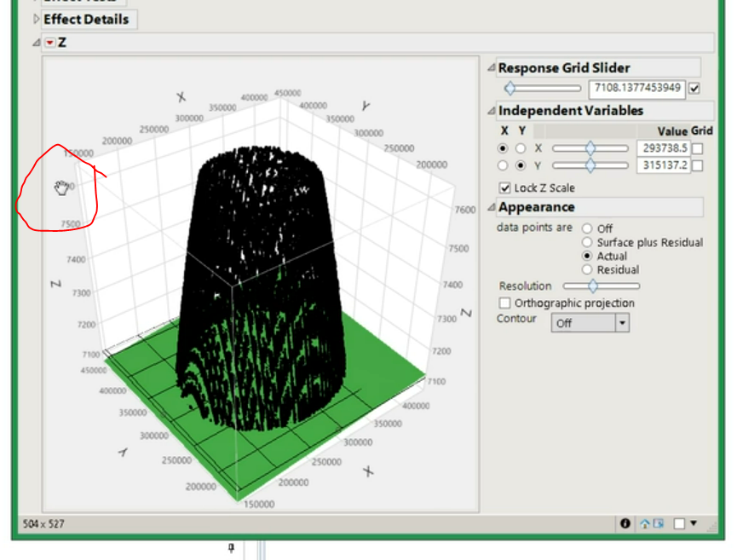Click the 504 x 527 size readout
The image size is (737, 560).
click(43, 524)
